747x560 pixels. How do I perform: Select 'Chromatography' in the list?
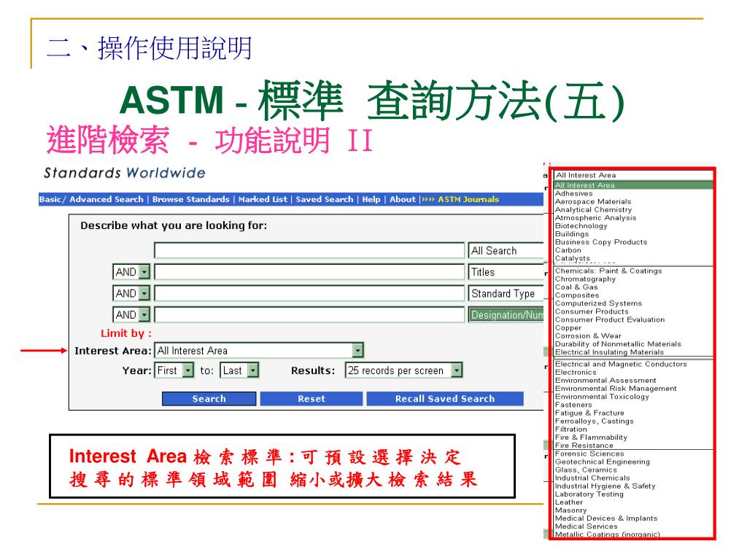click(585, 279)
